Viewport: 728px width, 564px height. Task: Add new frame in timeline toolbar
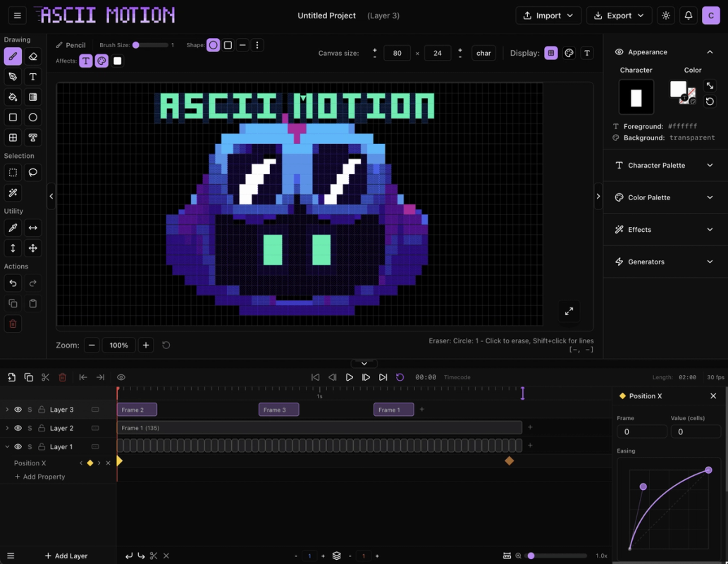tap(11, 377)
